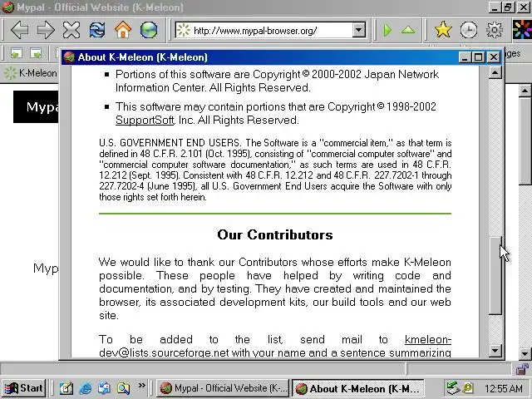
Task: Switch to About K-Meleon taskbar button
Action: pos(358,388)
